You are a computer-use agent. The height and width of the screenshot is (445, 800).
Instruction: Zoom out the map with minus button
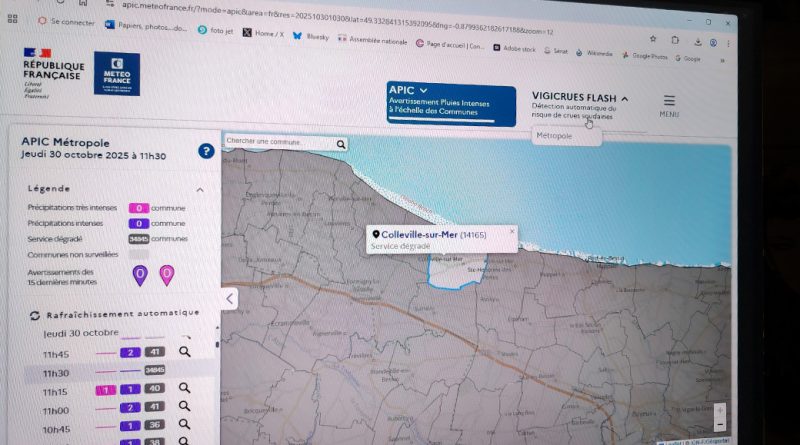720,425
